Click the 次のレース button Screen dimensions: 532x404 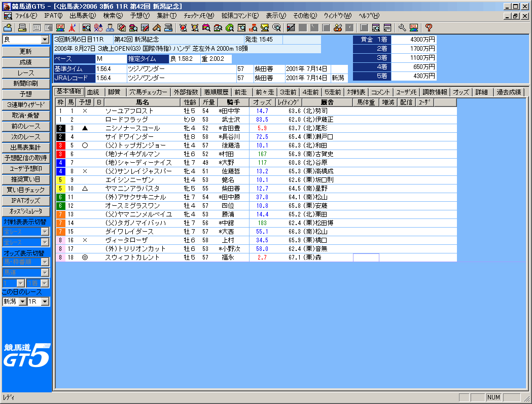tap(26, 137)
